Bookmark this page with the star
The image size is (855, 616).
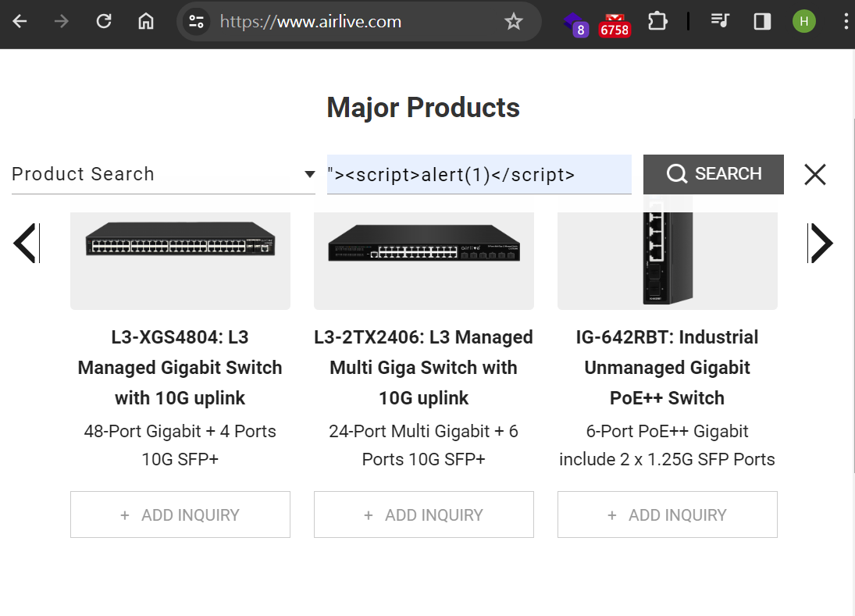click(513, 22)
